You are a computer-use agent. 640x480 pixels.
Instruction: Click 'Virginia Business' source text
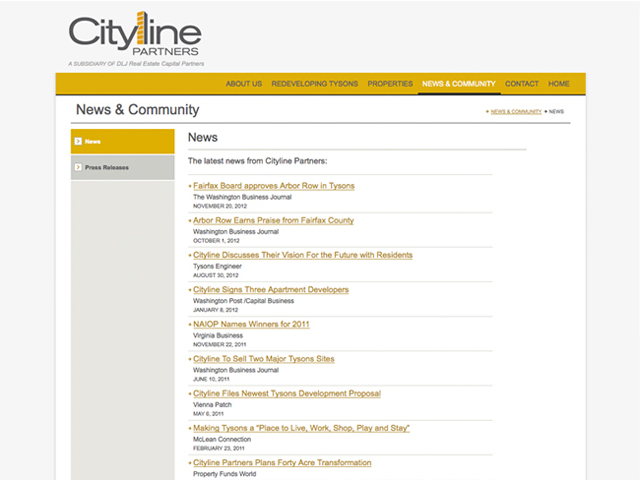(x=218, y=336)
